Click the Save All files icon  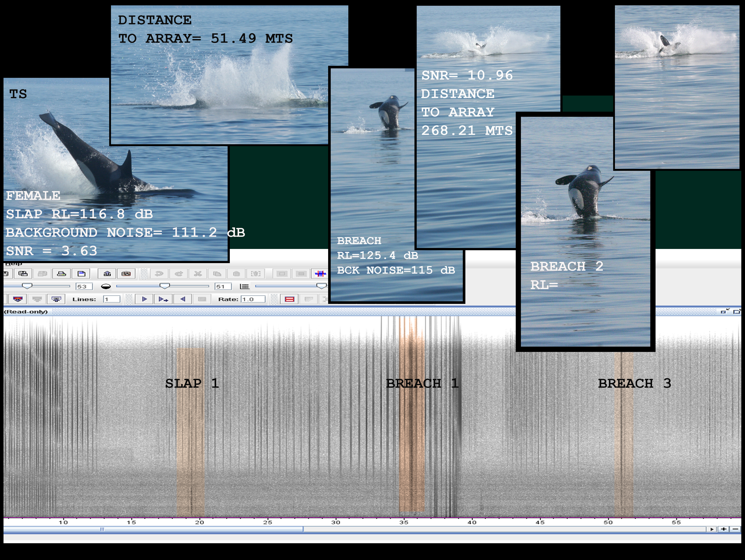[x=23, y=274]
